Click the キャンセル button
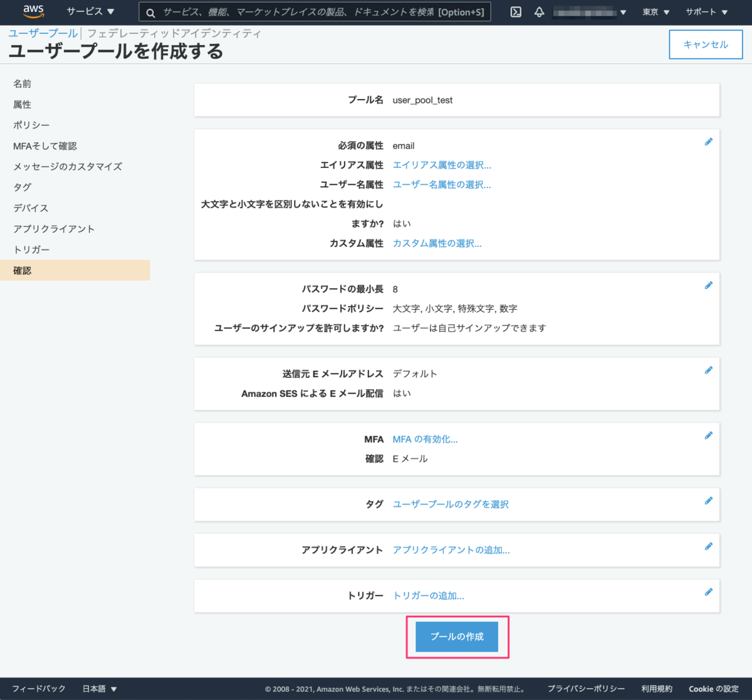Screen dimensions: 752x700 [706, 44]
